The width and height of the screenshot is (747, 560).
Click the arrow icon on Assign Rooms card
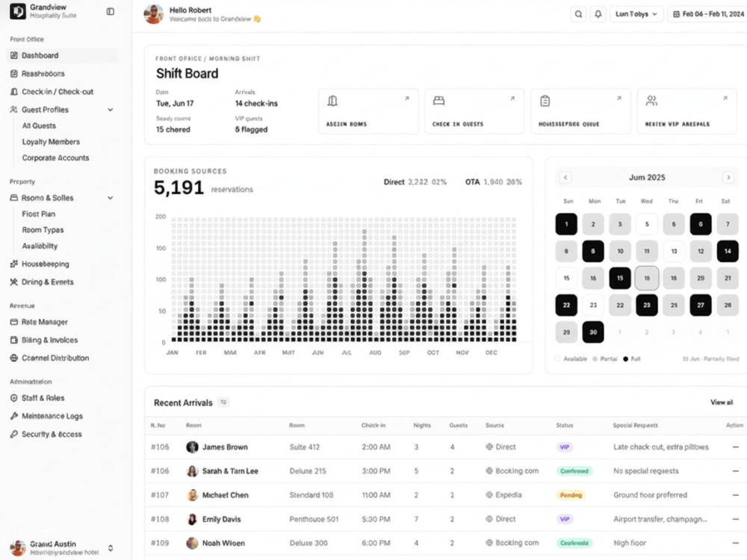coord(407,99)
